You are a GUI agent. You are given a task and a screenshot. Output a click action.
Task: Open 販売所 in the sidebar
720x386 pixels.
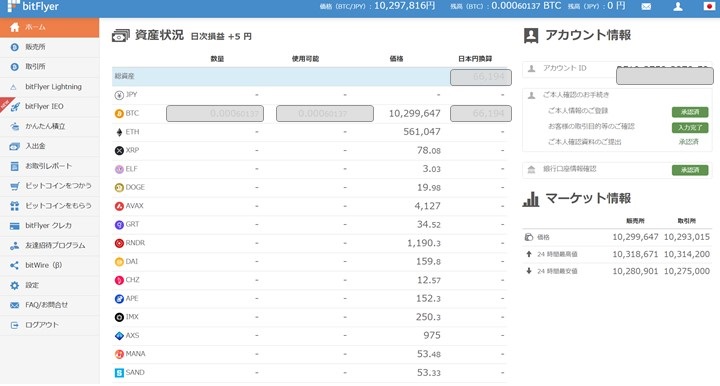[50, 47]
